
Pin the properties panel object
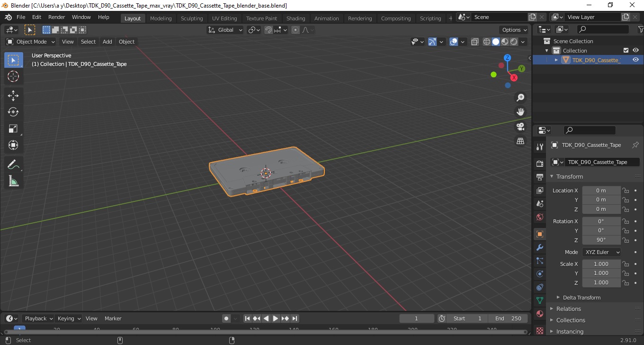pyautogui.click(x=635, y=145)
